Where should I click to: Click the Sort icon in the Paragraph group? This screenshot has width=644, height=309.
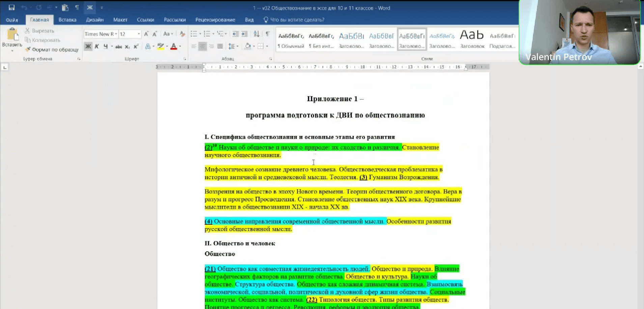click(x=256, y=34)
